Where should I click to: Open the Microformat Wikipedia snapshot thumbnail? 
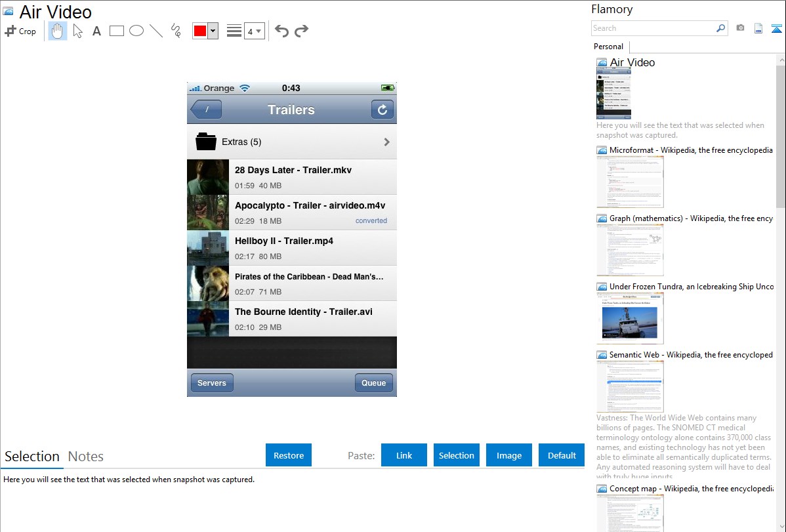(630, 182)
